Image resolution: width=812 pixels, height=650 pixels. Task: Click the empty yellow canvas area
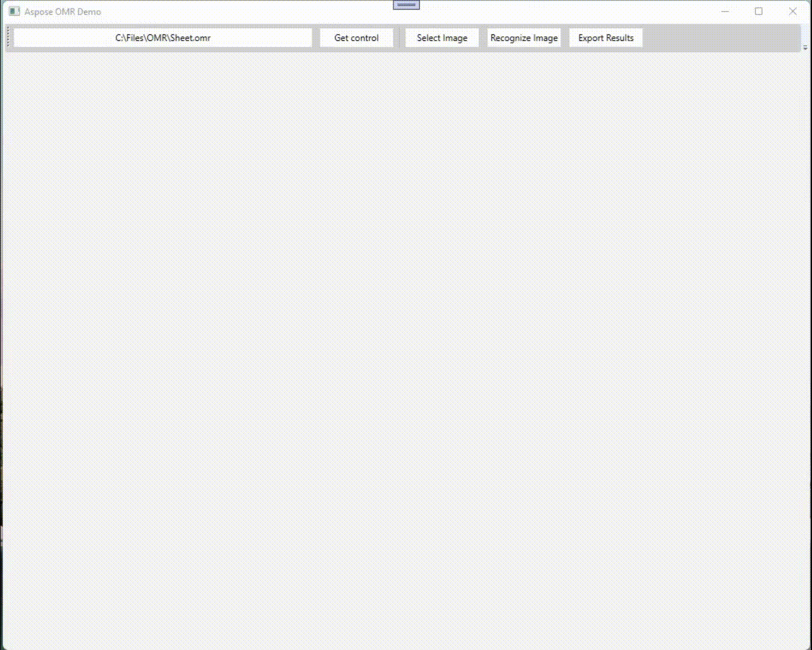(406, 349)
